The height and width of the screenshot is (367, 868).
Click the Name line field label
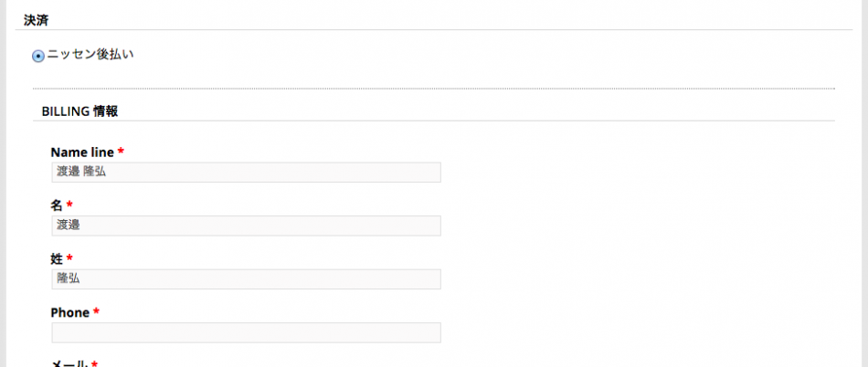click(82, 152)
